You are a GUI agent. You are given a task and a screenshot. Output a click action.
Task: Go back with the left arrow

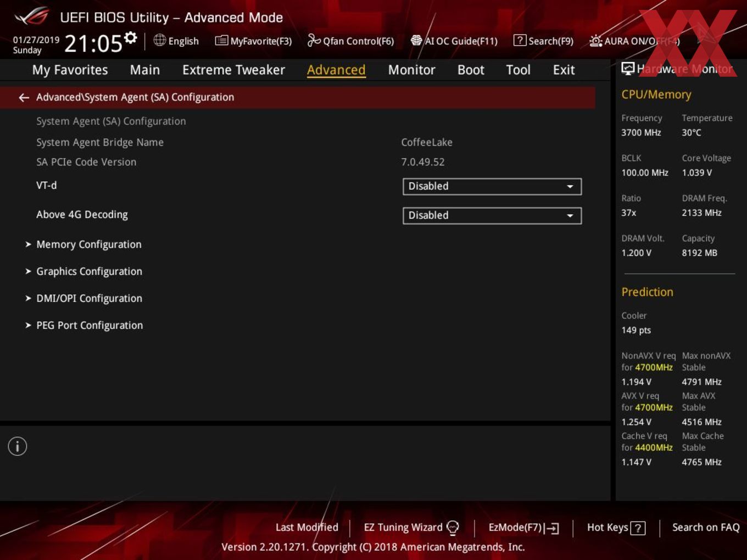24,98
